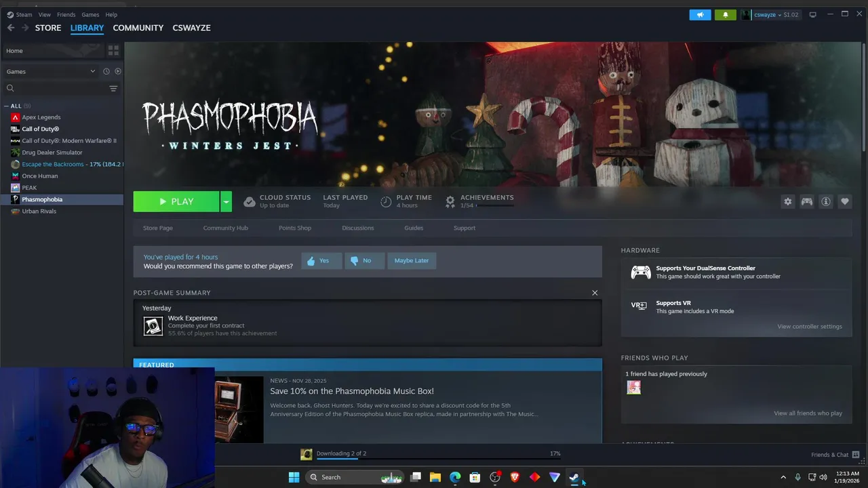The width and height of the screenshot is (868, 488).
Task: Open the View menu
Action: point(44,14)
